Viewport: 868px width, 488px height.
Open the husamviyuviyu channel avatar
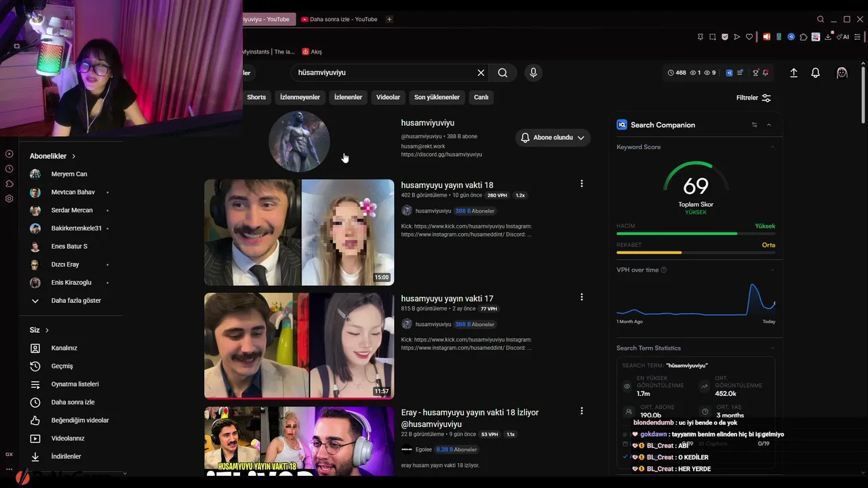point(299,141)
